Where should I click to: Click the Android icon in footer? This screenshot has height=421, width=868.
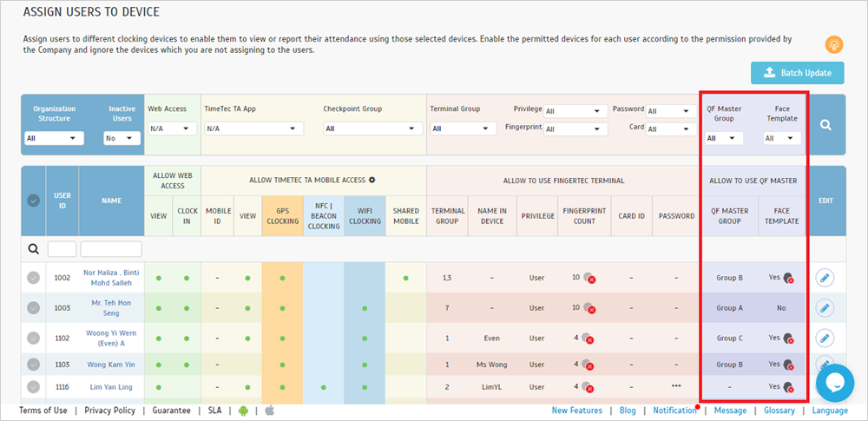[243, 411]
